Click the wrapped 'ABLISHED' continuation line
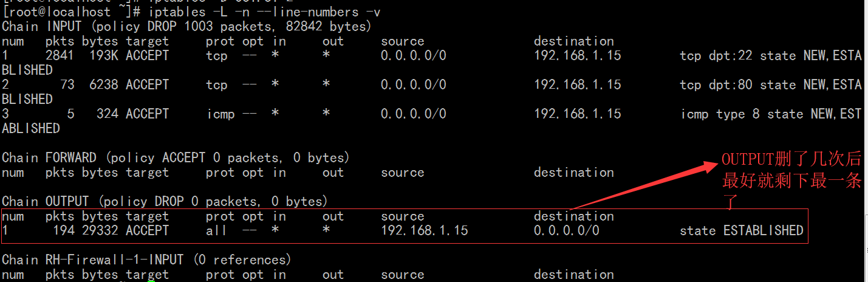The image size is (868, 282). click(31, 129)
